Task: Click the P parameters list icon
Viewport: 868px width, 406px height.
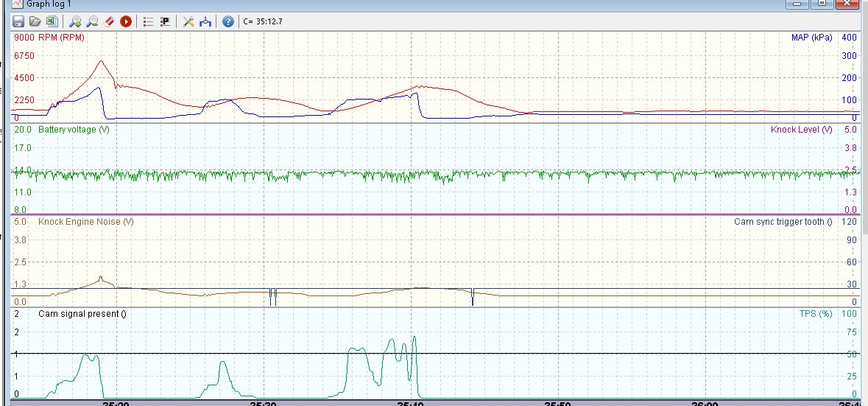Action: (x=165, y=21)
